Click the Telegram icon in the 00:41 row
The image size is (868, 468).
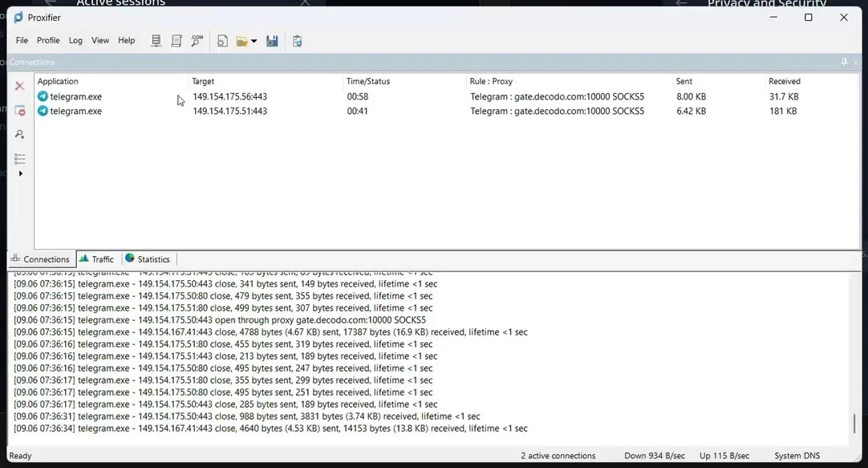point(43,111)
